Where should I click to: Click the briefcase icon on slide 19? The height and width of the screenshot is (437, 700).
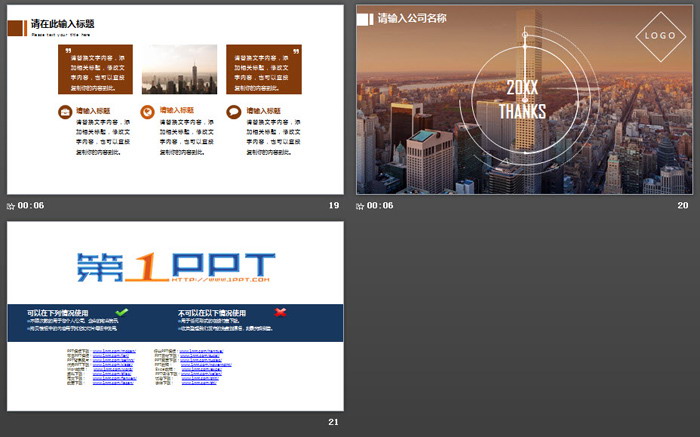[x=65, y=112]
